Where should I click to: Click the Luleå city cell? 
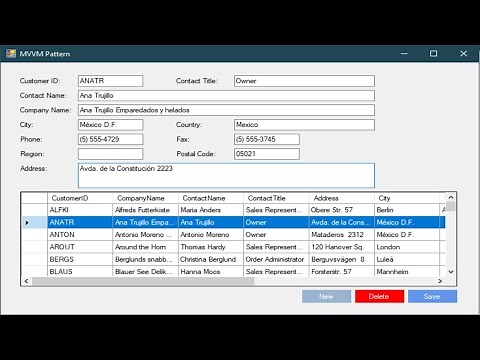point(407,259)
